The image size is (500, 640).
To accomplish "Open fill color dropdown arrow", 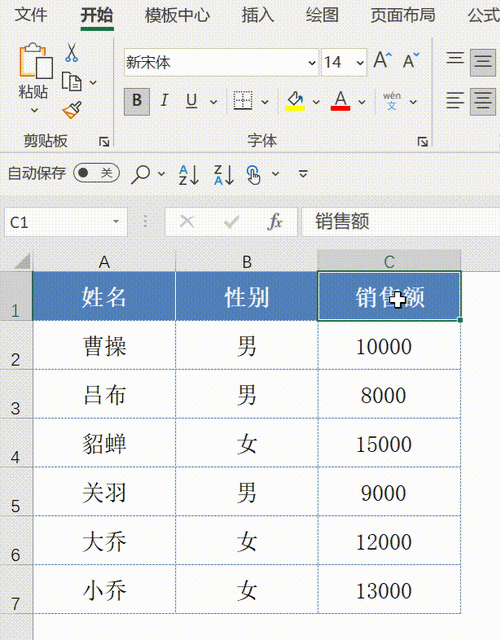I will [x=316, y=102].
